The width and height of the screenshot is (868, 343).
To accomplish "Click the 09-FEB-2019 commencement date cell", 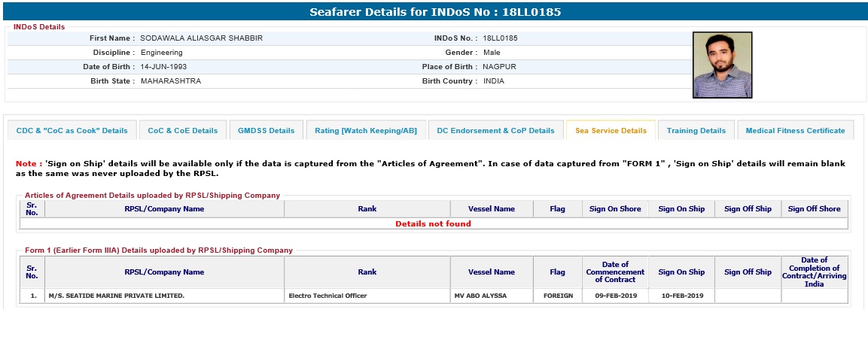I will point(615,296).
